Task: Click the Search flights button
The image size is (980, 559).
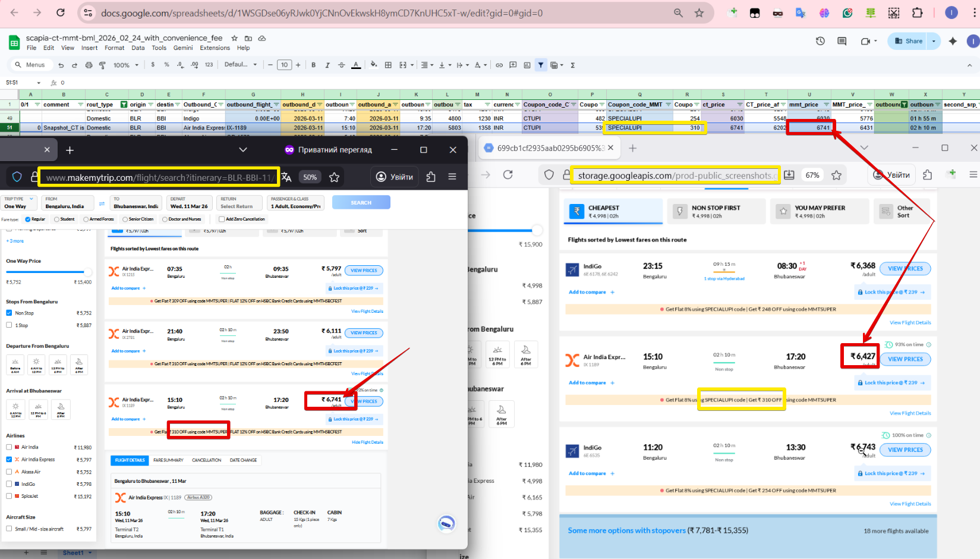Action: point(361,203)
